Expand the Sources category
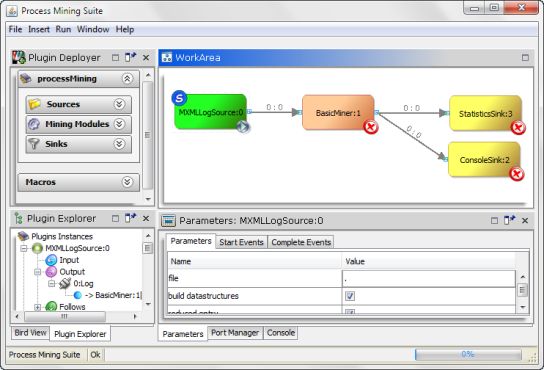This screenshot has height=370, width=544. 119,104
